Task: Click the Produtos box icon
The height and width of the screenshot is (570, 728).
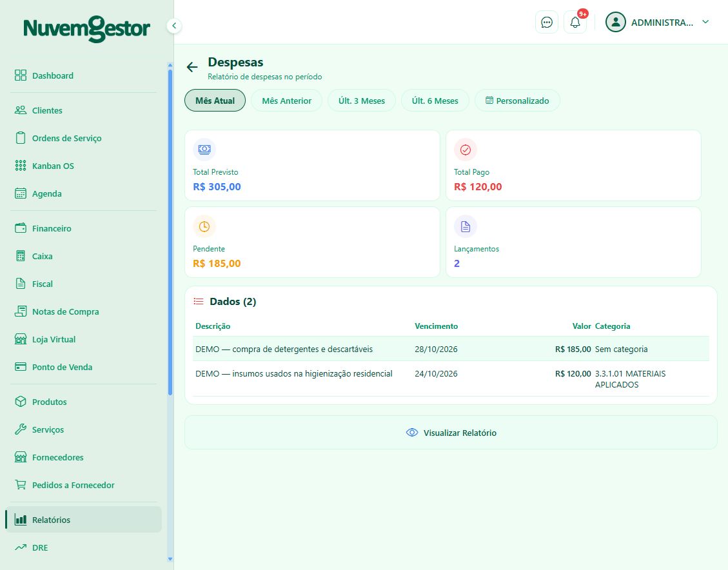Action: pos(21,402)
